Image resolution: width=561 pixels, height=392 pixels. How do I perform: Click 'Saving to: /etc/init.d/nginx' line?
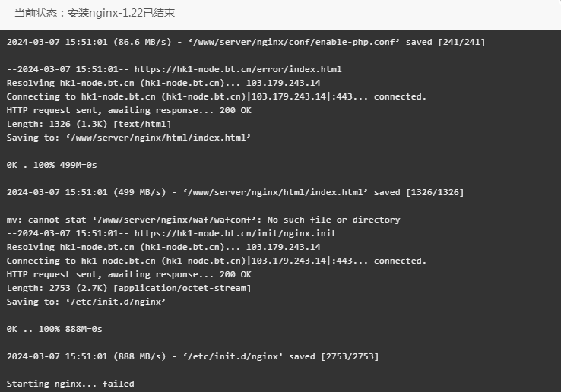tap(86, 302)
